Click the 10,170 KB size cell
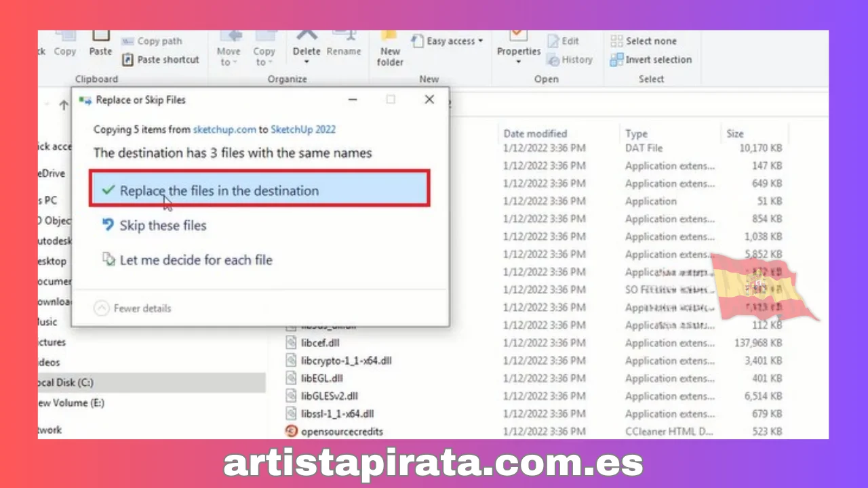868x488 pixels. [x=761, y=148]
